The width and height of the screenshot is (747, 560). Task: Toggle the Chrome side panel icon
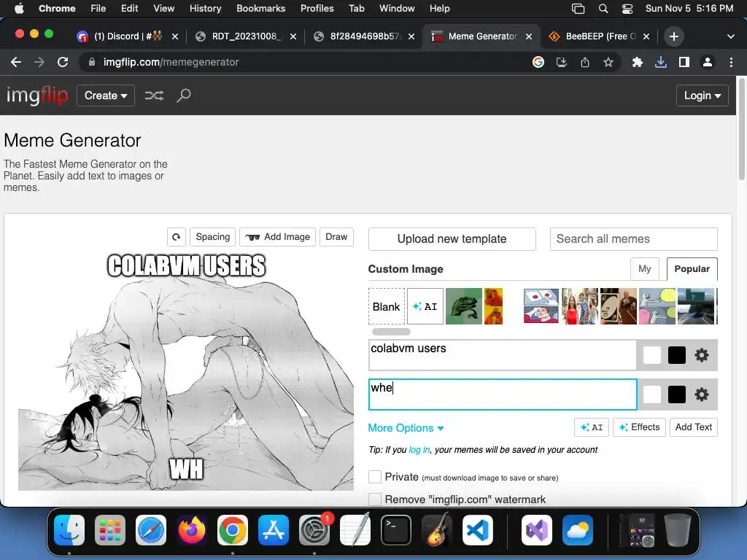[684, 62]
